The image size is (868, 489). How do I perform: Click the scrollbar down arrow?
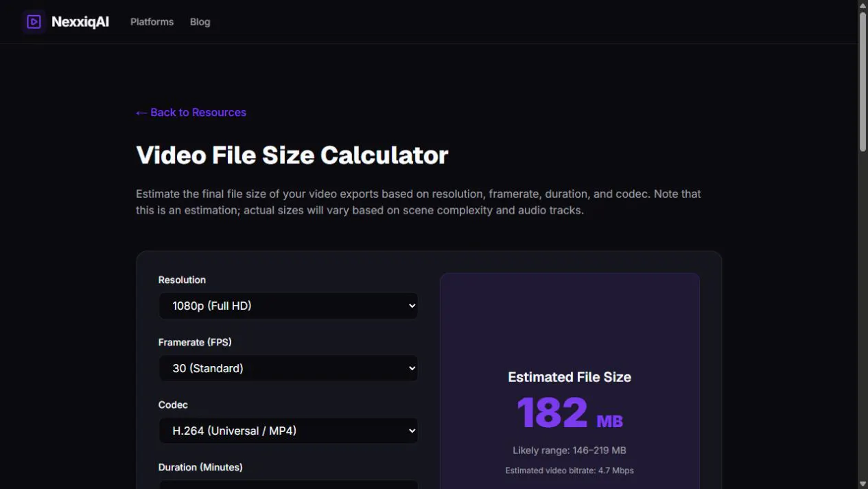pyautogui.click(x=863, y=484)
